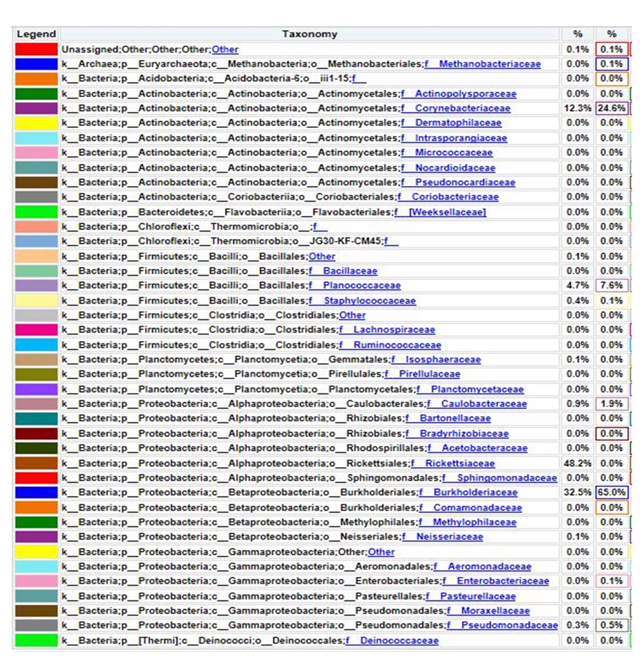This screenshot has height=670, width=644.
Task: Open the Methanobacteriaceae family link
Action: tap(489, 64)
